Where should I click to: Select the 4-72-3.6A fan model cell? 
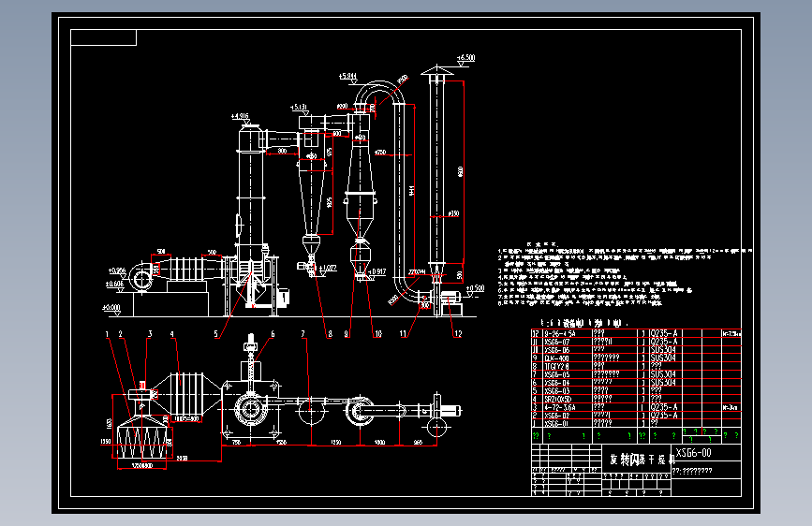click(x=560, y=407)
